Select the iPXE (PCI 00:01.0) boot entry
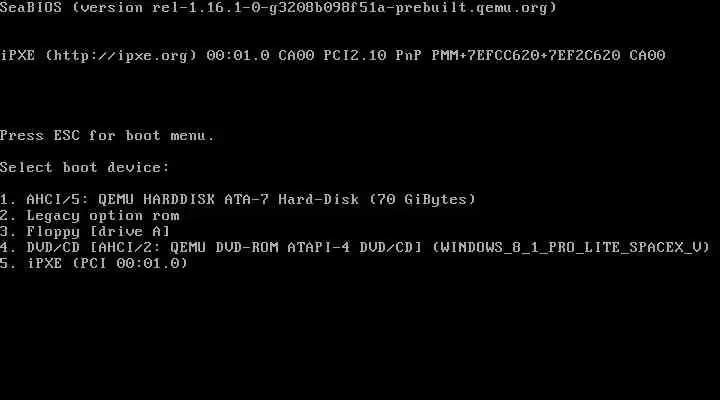 pos(94,263)
